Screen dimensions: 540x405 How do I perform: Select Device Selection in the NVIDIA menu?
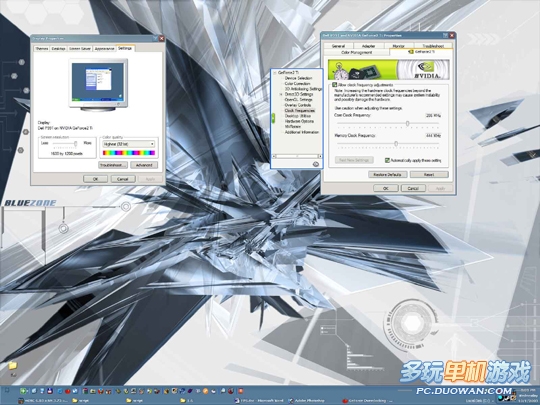click(298, 78)
